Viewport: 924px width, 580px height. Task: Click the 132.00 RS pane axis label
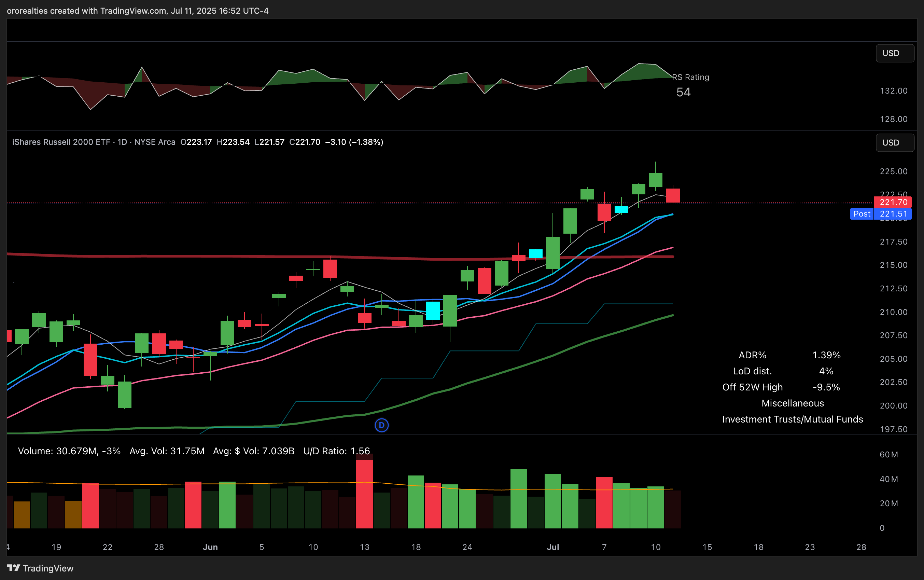893,91
